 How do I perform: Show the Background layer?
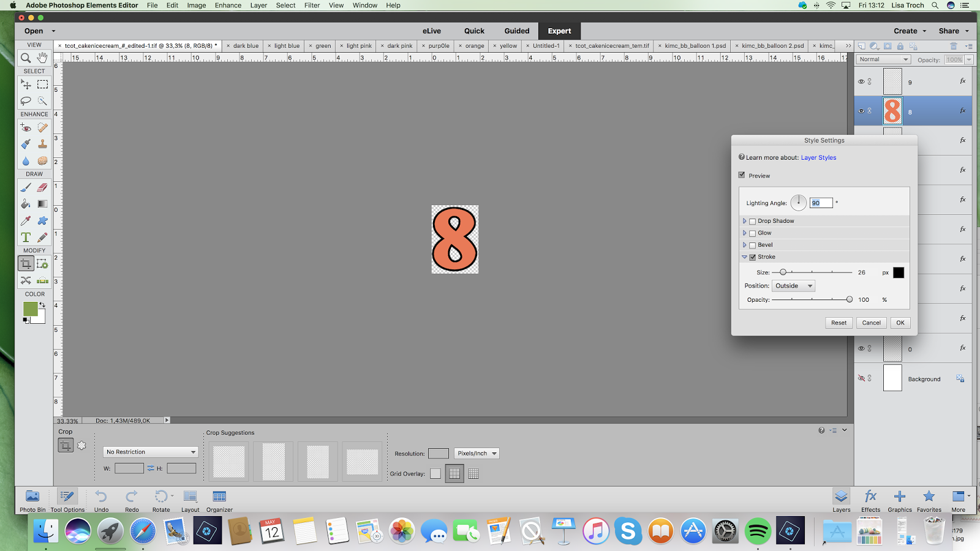(861, 378)
